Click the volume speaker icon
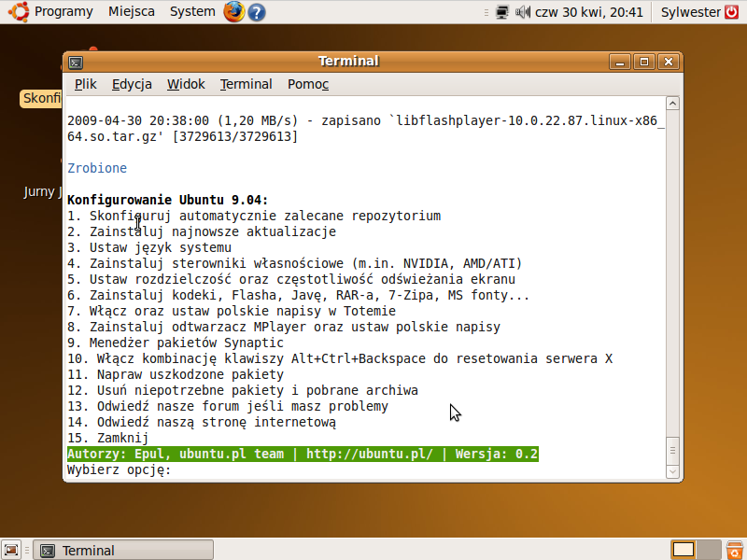This screenshot has height=560, width=747. [522, 12]
